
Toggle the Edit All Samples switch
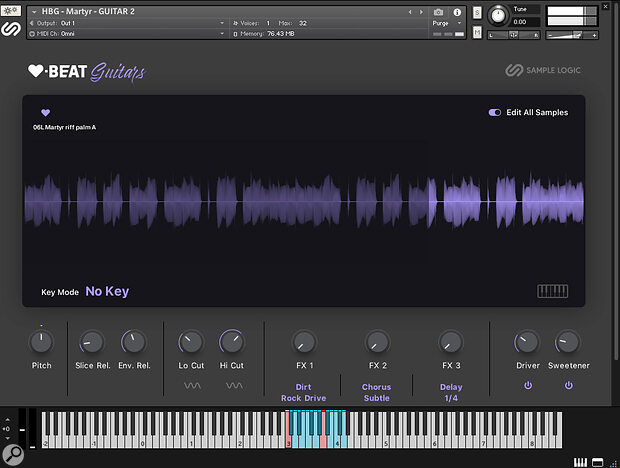pos(495,113)
